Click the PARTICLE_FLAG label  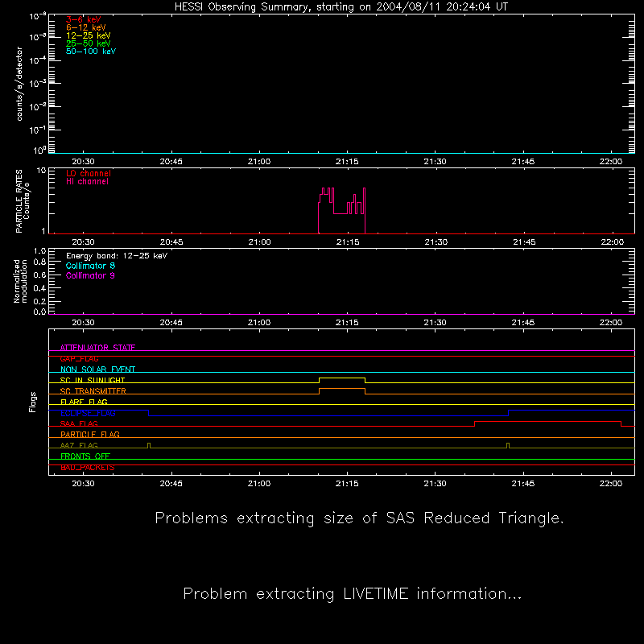pos(90,434)
